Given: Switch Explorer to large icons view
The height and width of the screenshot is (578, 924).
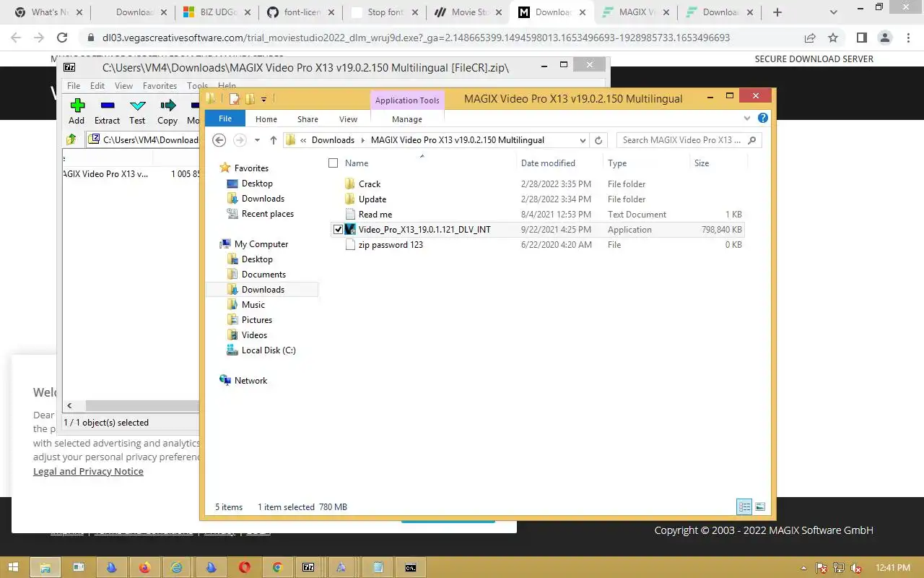Looking at the screenshot, I should tap(760, 507).
